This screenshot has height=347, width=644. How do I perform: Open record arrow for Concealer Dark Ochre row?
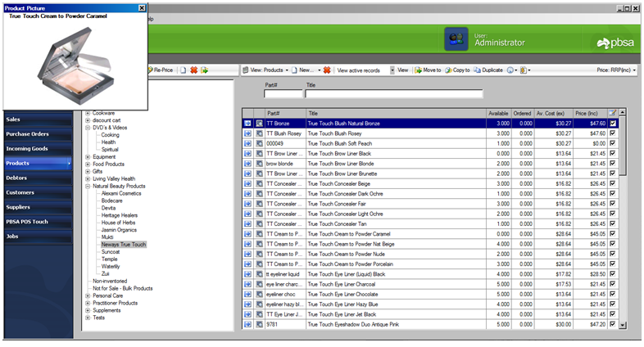pos(247,194)
